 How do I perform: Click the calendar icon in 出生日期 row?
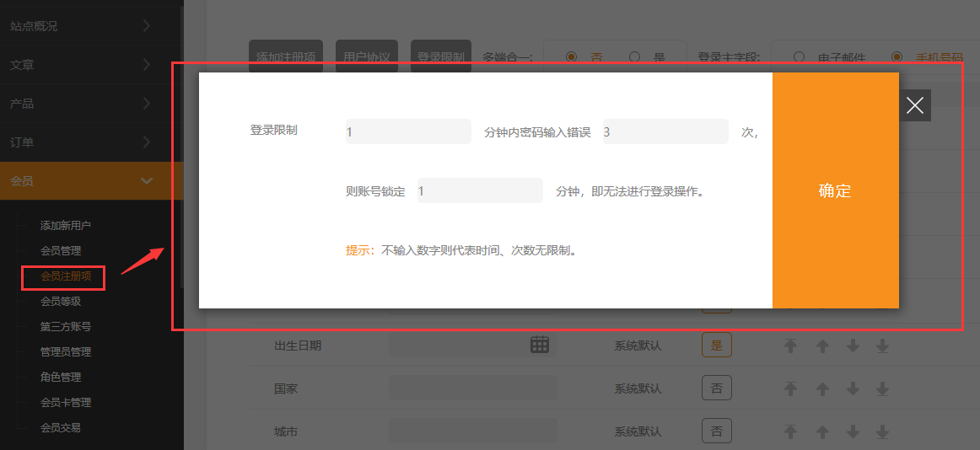[x=540, y=344]
